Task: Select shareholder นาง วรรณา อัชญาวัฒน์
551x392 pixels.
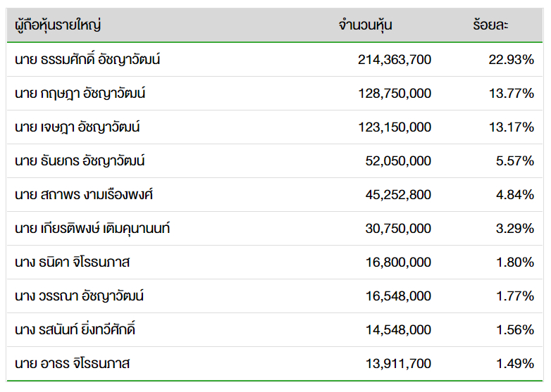Action: point(80,296)
